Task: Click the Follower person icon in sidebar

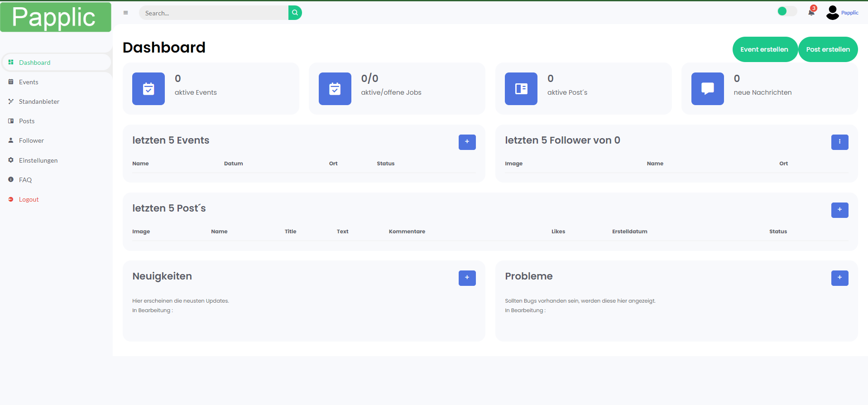Action: click(11, 140)
